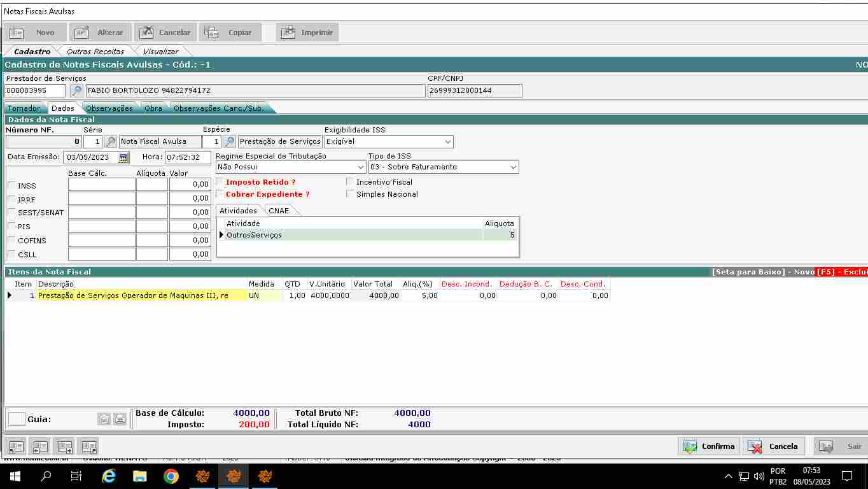Go to first record navigation icon

pyautogui.click(x=16, y=446)
